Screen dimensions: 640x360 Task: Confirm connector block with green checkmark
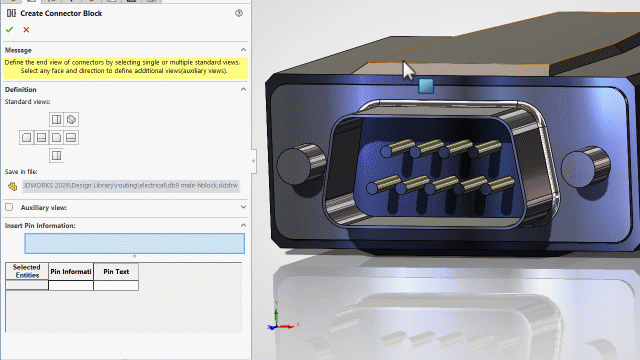[9, 30]
